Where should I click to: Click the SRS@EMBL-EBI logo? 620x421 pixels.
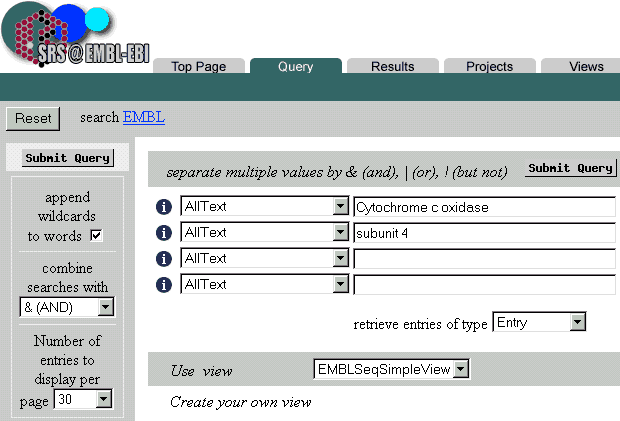point(75,34)
